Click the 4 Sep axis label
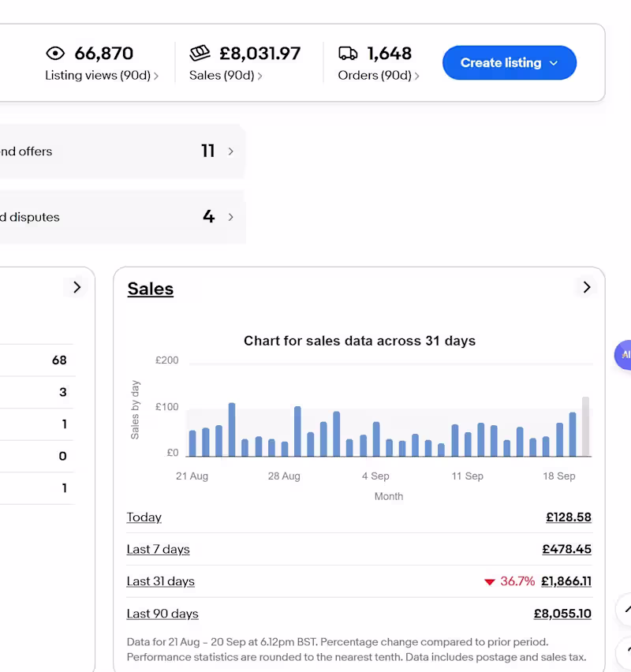 [375, 476]
